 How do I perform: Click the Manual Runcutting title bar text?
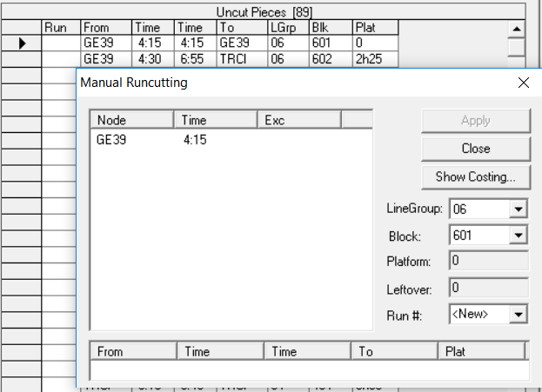click(134, 83)
